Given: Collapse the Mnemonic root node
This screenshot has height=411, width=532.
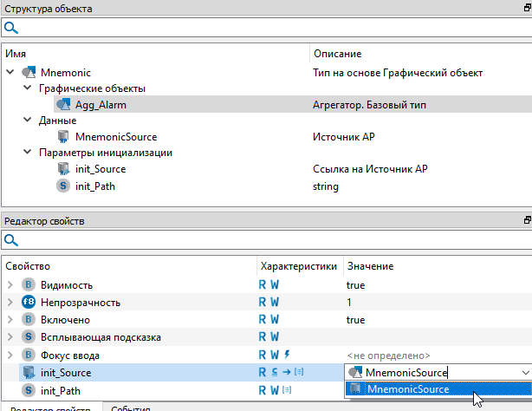Looking at the screenshot, I should coord(10,73).
